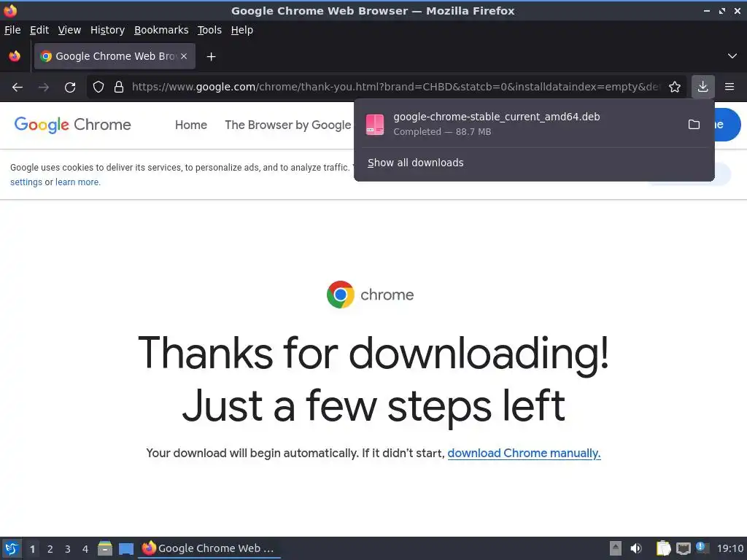The image size is (747, 560).
Task: Open a new tab with plus button
Action: click(x=211, y=57)
